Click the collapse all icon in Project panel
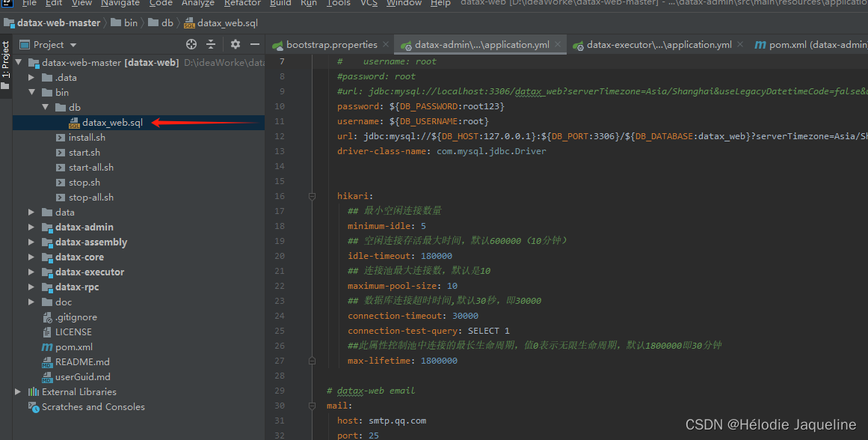 (211, 45)
